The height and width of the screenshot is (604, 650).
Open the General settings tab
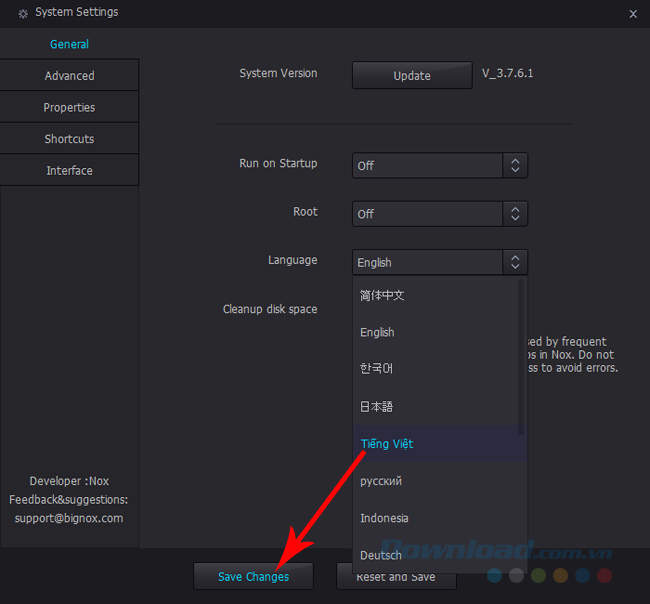click(69, 44)
